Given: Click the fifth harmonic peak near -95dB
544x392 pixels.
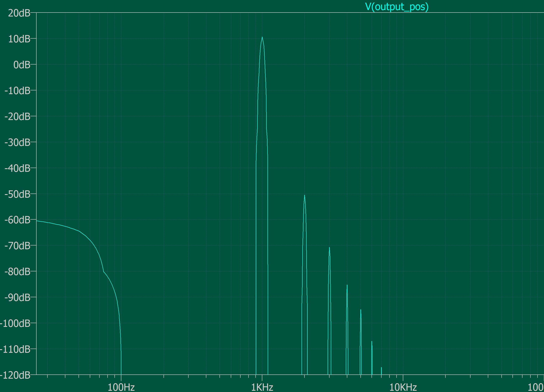Looking at the screenshot, I should pyautogui.click(x=360, y=310).
